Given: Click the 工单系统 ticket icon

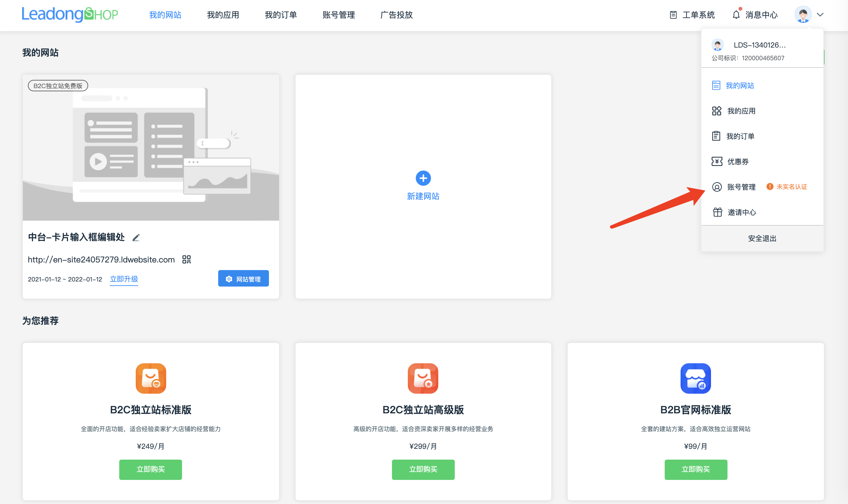Looking at the screenshot, I should pos(673,15).
